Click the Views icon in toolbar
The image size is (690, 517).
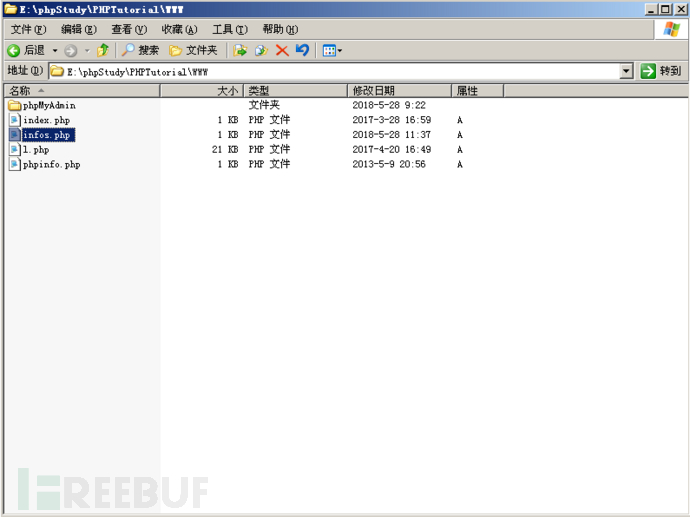click(x=329, y=51)
